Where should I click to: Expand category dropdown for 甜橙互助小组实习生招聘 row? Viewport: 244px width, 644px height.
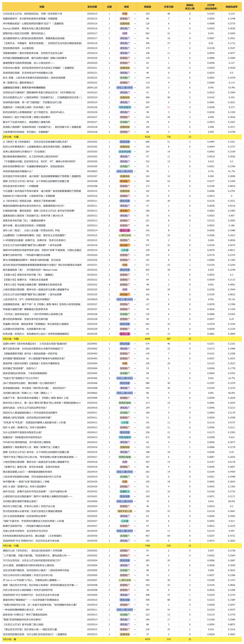[x=135, y=33]
